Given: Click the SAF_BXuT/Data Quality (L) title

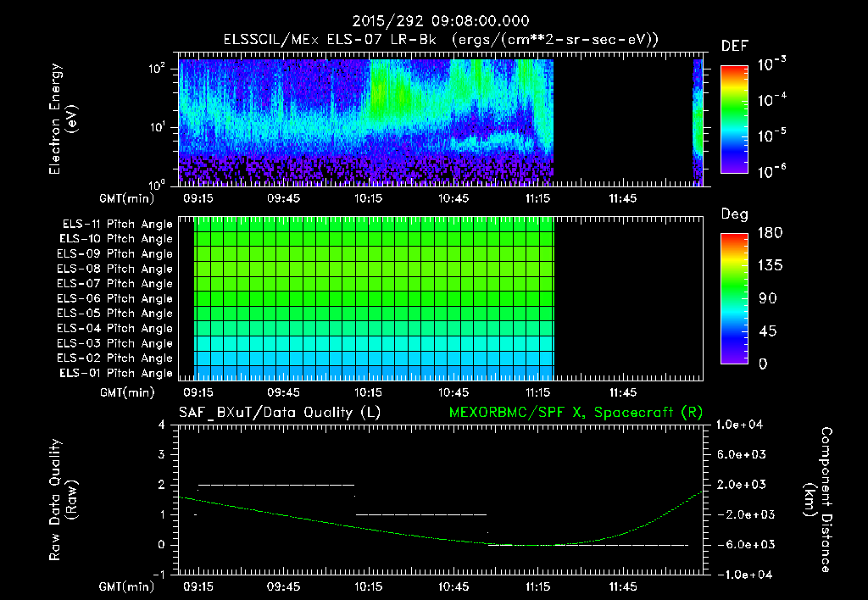Looking at the screenshot, I should coord(280,413).
